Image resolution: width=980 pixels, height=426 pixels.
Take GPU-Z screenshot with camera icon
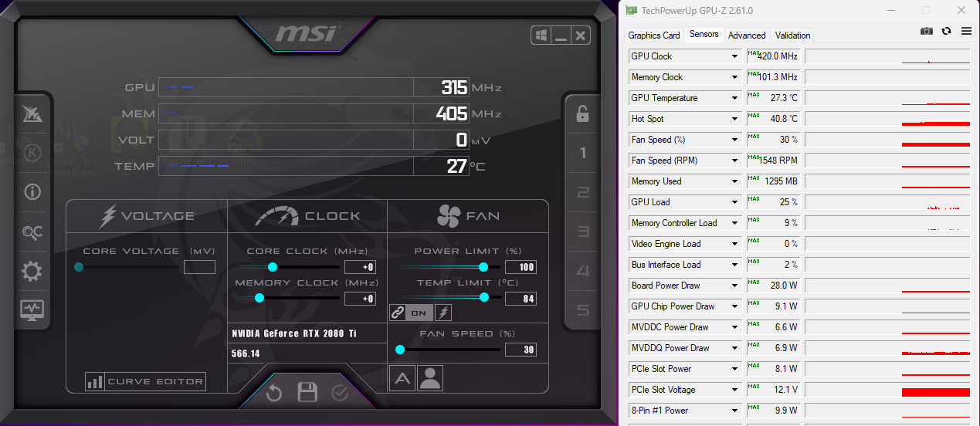(927, 31)
